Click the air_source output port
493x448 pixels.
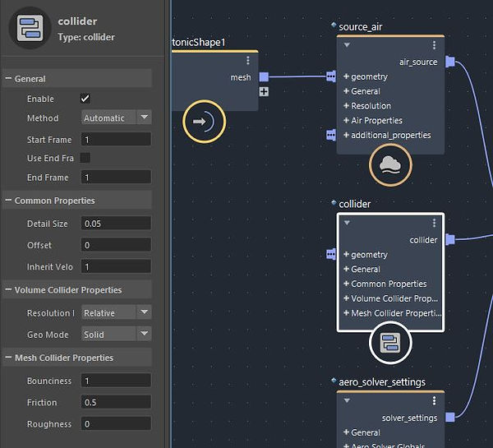[450, 62]
